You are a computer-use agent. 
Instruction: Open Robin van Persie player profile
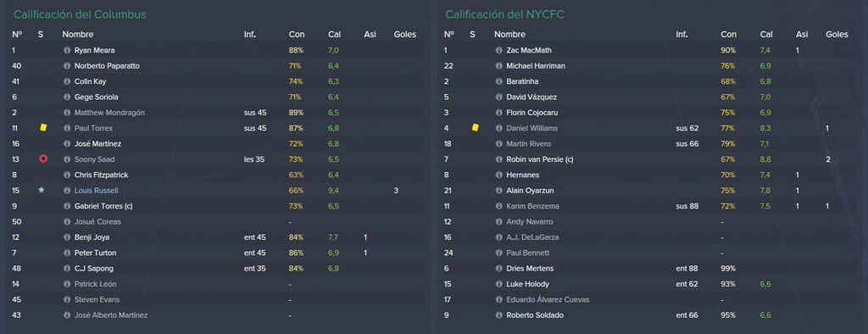tap(540, 159)
